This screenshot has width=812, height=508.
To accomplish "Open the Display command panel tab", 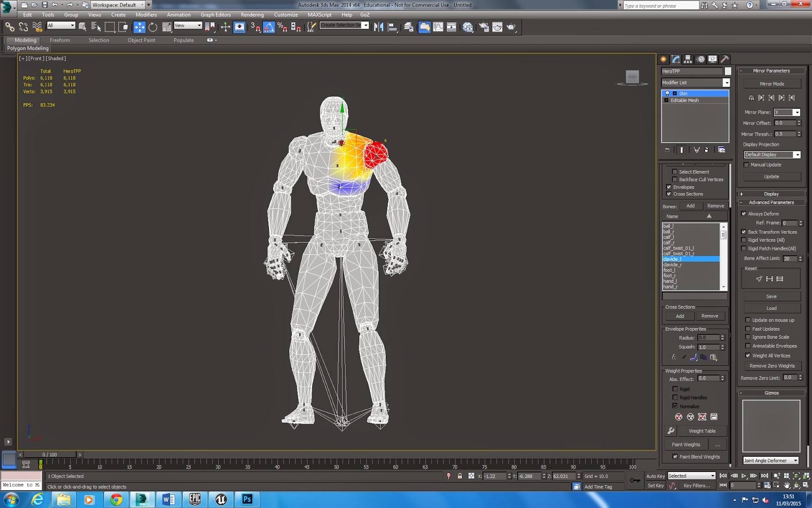I will [x=713, y=59].
